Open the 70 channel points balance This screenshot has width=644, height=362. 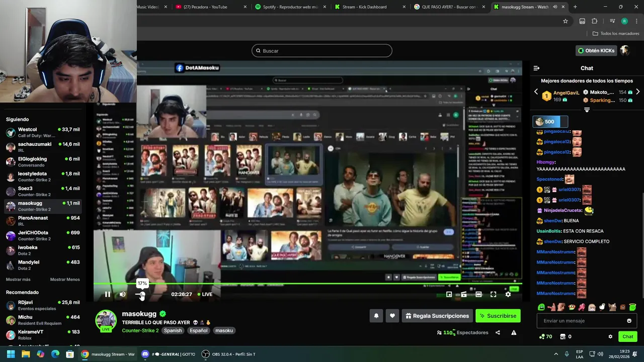545,336
